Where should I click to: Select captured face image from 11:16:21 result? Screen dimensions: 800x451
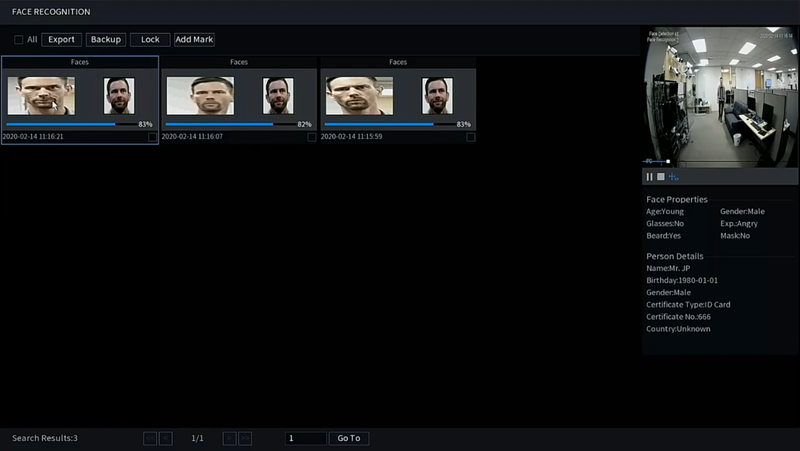click(x=41, y=95)
